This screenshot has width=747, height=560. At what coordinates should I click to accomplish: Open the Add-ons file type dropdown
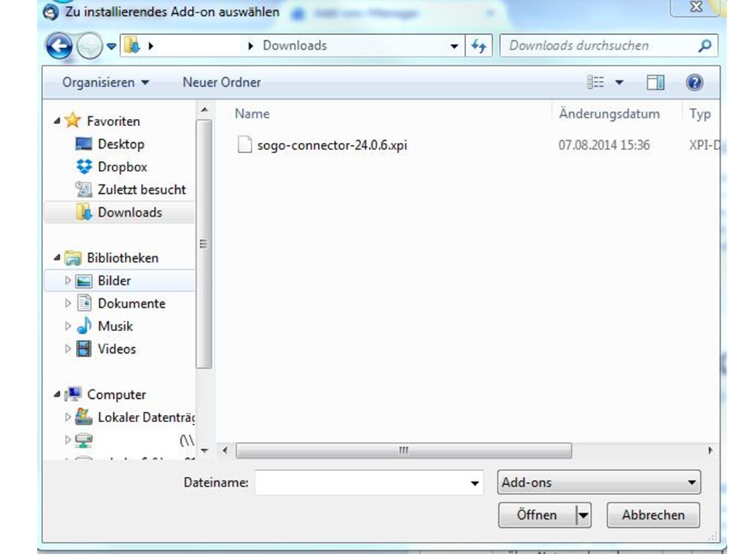598,483
